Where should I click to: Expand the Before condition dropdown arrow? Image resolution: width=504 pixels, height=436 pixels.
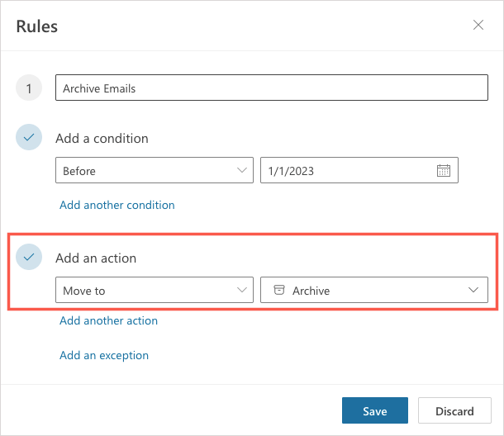pos(242,171)
